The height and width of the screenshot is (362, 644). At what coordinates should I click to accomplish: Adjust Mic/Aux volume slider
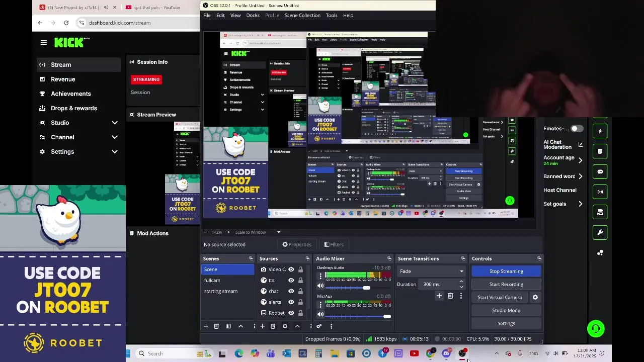click(x=387, y=316)
